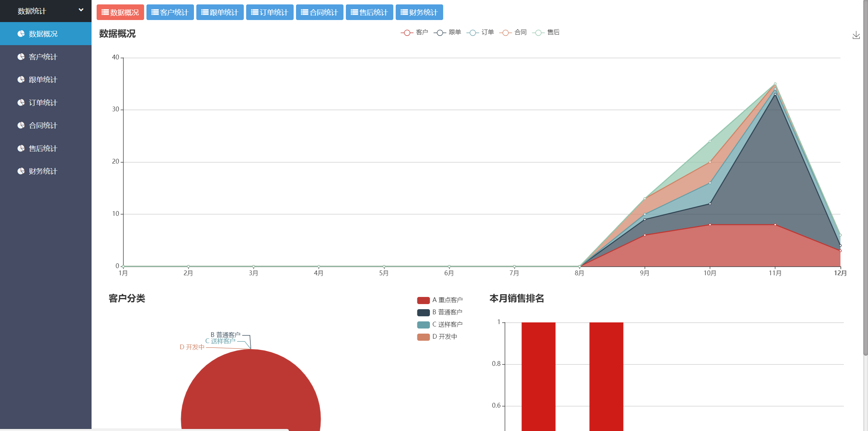Collapse the 数据统计 sidebar menu chevron
The width and height of the screenshot is (868, 431).
81,10
